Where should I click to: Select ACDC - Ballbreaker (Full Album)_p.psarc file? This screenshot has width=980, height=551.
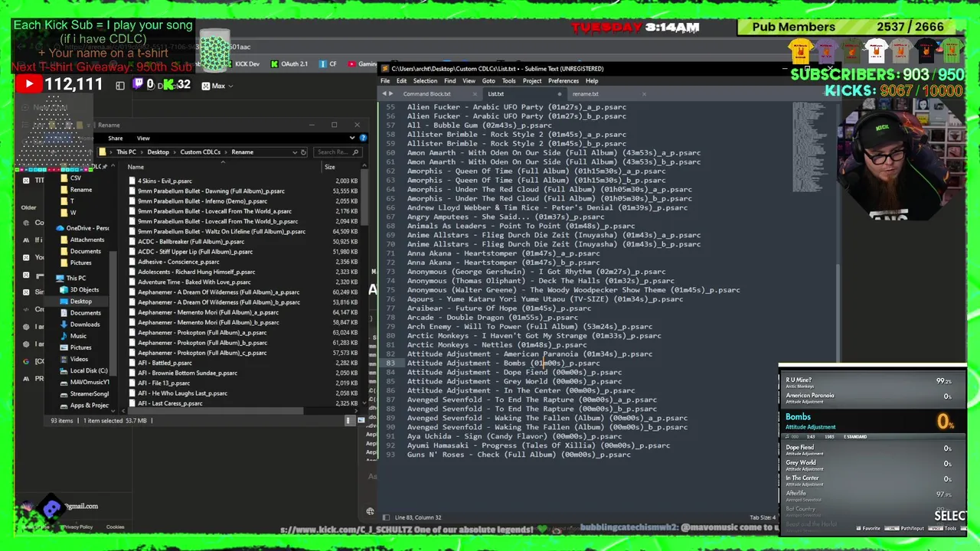coord(191,242)
